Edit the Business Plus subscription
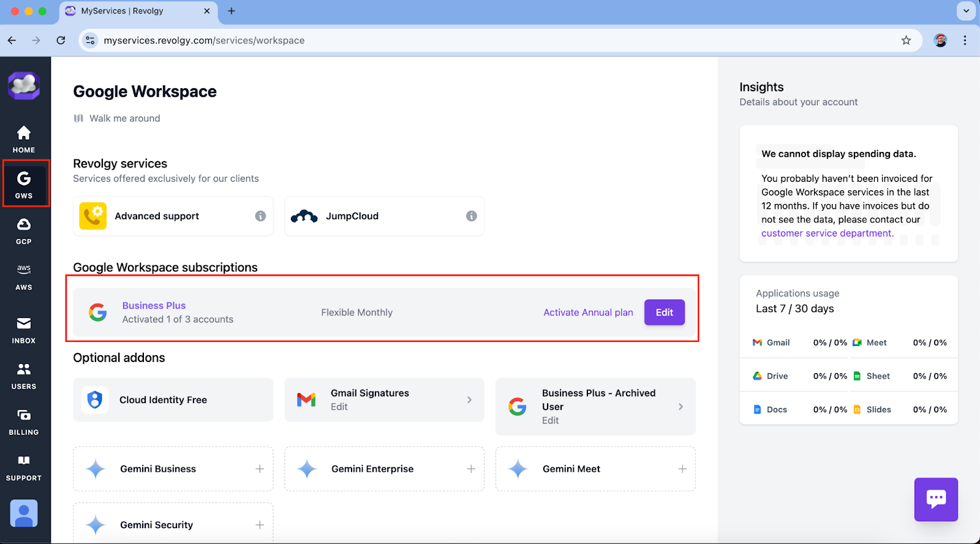This screenshot has height=544, width=980. point(664,312)
